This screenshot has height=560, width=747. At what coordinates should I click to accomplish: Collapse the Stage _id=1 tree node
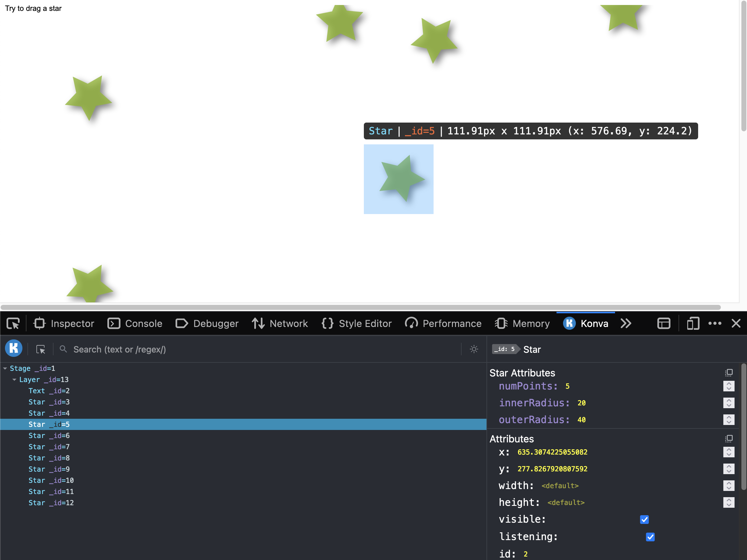[5, 368]
